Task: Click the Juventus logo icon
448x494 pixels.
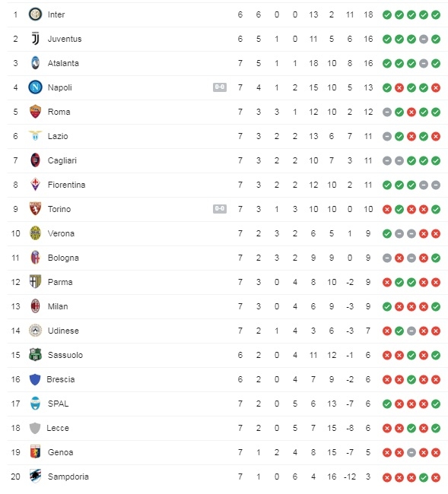Action: [35, 39]
